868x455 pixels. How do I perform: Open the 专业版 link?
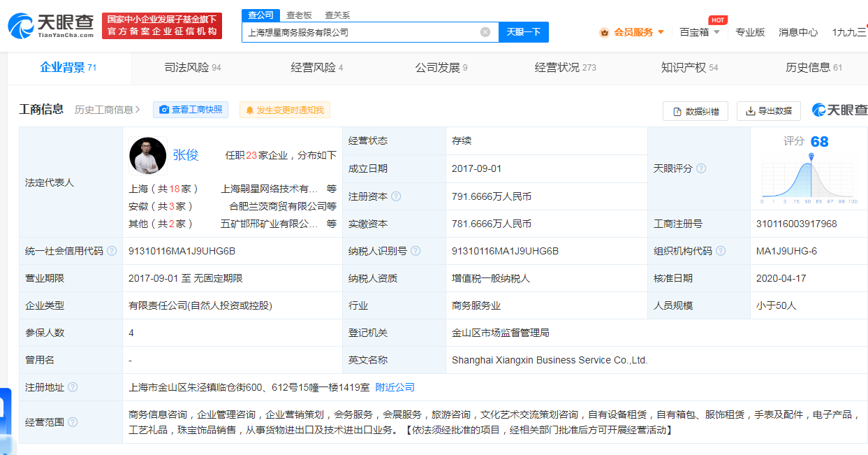pyautogui.click(x=750, y=32)
